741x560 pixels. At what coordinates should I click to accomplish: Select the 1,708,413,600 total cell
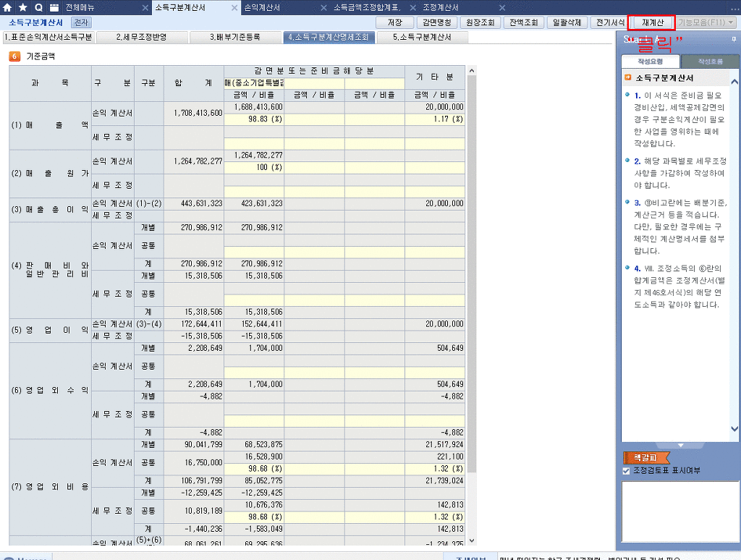(194, 113)
